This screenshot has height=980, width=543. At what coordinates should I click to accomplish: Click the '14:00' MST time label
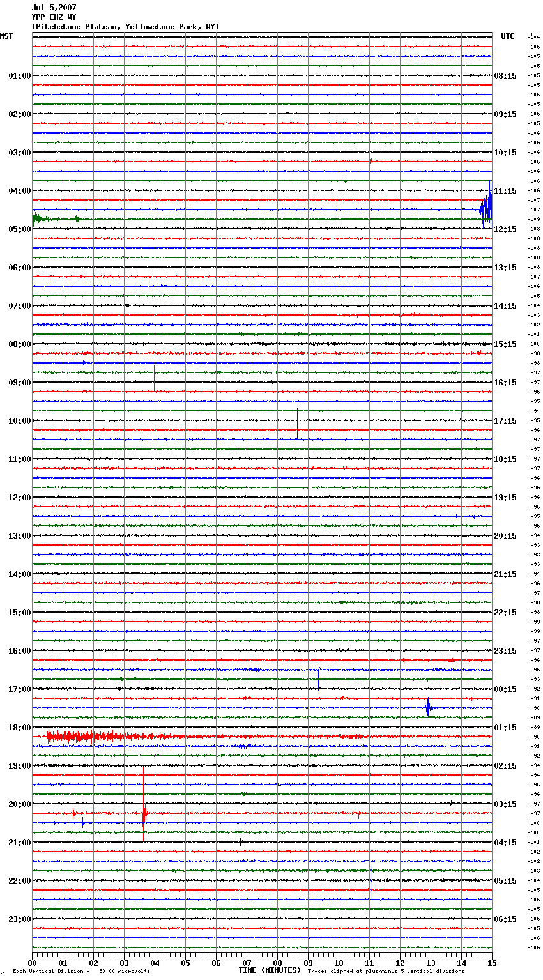click(x=20, y=574)
